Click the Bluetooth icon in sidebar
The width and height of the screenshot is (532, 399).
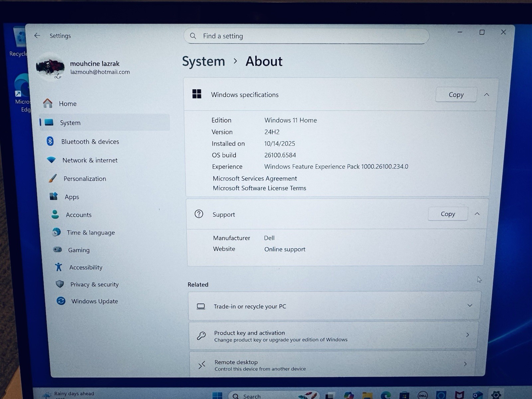(50, 141)
